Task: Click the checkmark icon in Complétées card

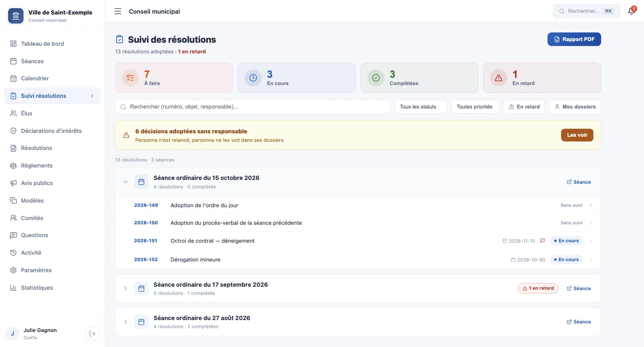Action: point(376,78)
